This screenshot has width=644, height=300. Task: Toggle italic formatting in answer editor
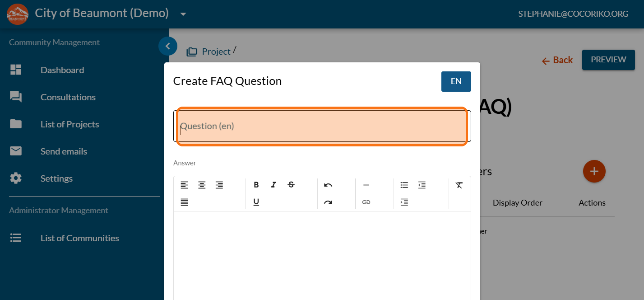click(x=273, y=185)
